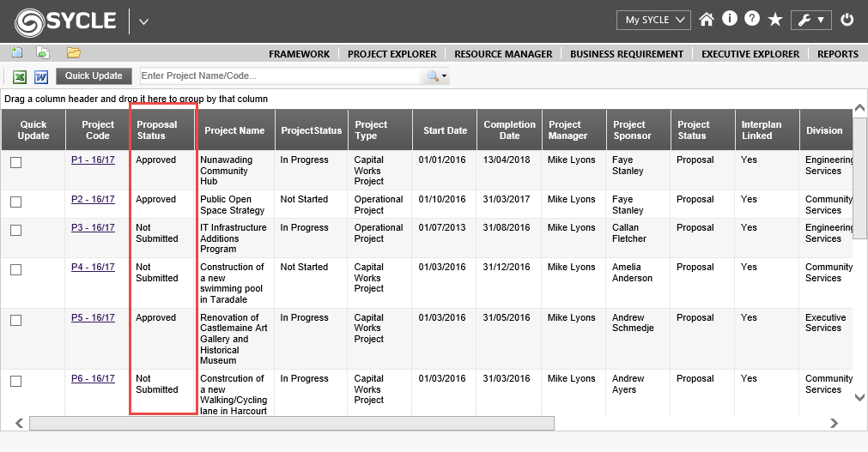Select sponsor Andrew Ayers cell

click(x=638, y=394)
